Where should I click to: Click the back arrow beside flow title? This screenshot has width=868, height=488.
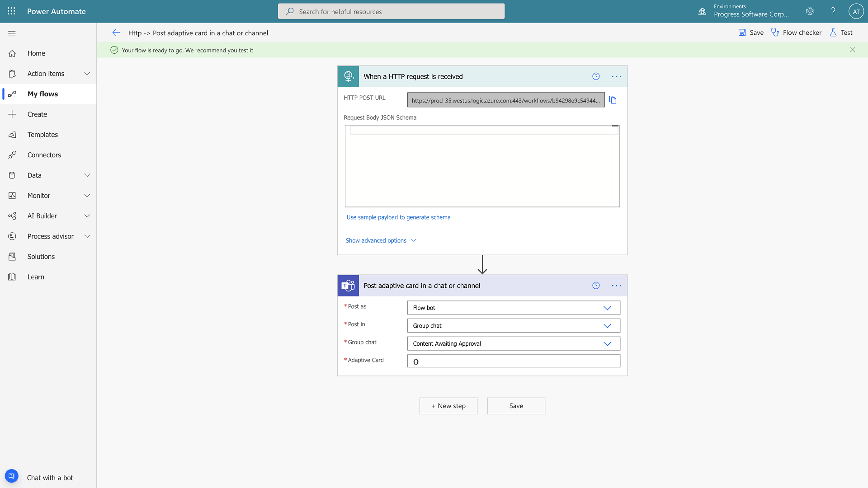(116, 33)
